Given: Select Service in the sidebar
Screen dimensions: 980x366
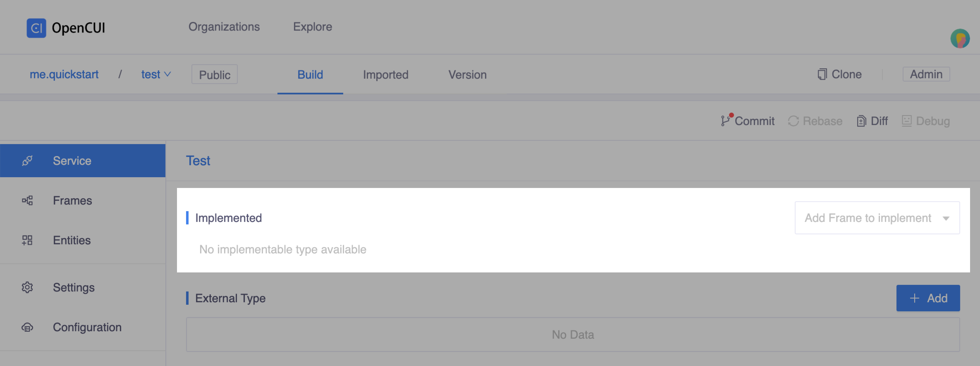Looking at the screenshot, I should pos(83,161).
